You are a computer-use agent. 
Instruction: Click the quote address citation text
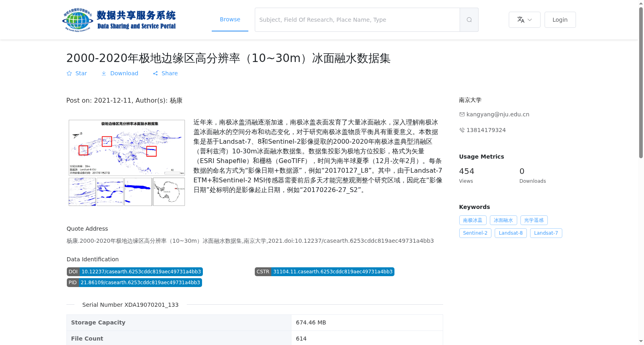(x=250, y=241)
